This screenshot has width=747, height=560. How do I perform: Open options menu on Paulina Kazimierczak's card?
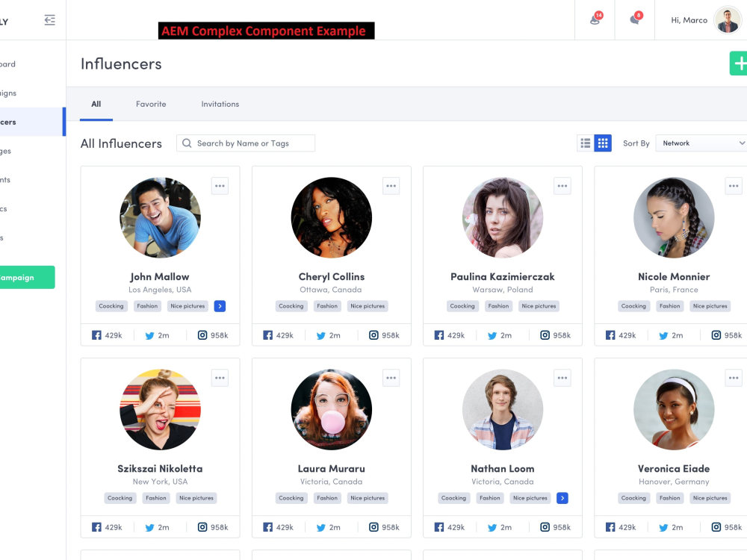click(x=562, y=185)
